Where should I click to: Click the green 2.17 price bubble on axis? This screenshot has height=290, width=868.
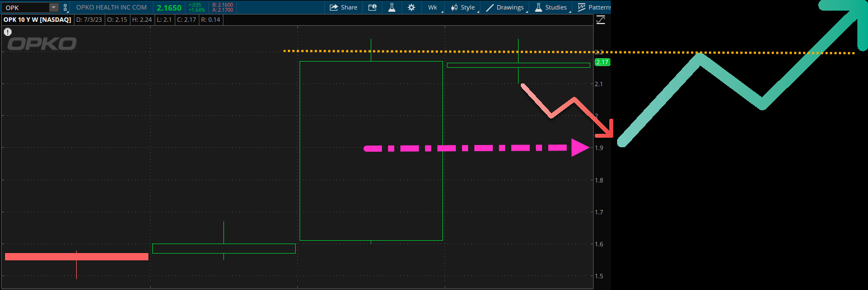coord(603,62)
